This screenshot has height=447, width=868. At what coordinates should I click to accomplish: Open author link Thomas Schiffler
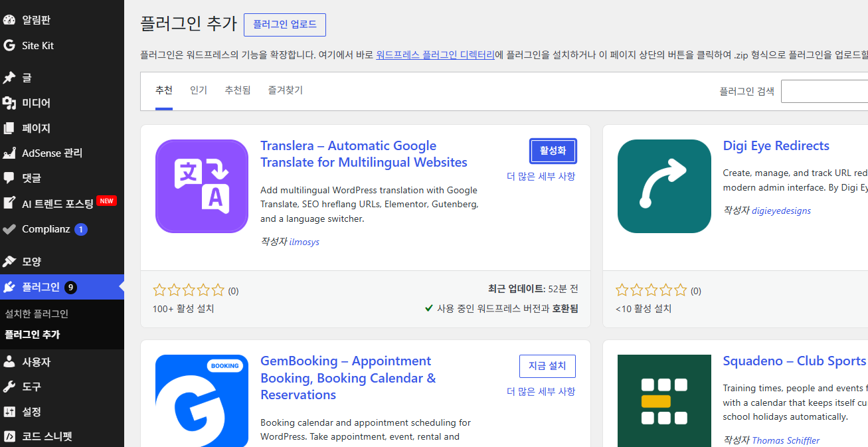(x=786, y=440)
